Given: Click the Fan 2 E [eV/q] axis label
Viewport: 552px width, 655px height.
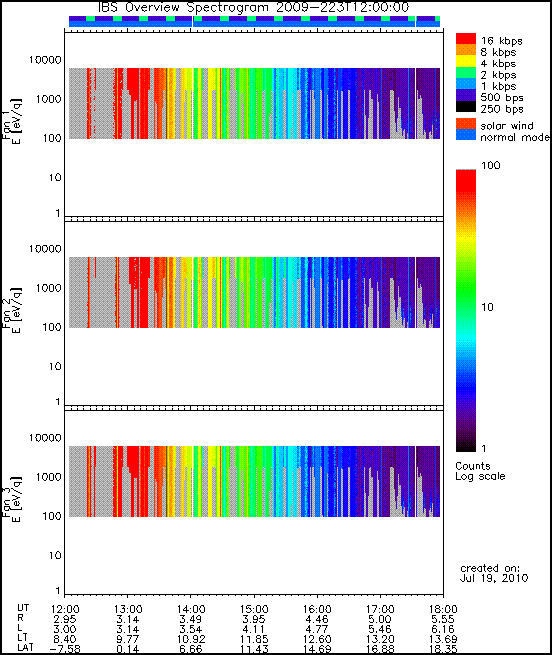Looking at the screenshot, I should point(12,311).
